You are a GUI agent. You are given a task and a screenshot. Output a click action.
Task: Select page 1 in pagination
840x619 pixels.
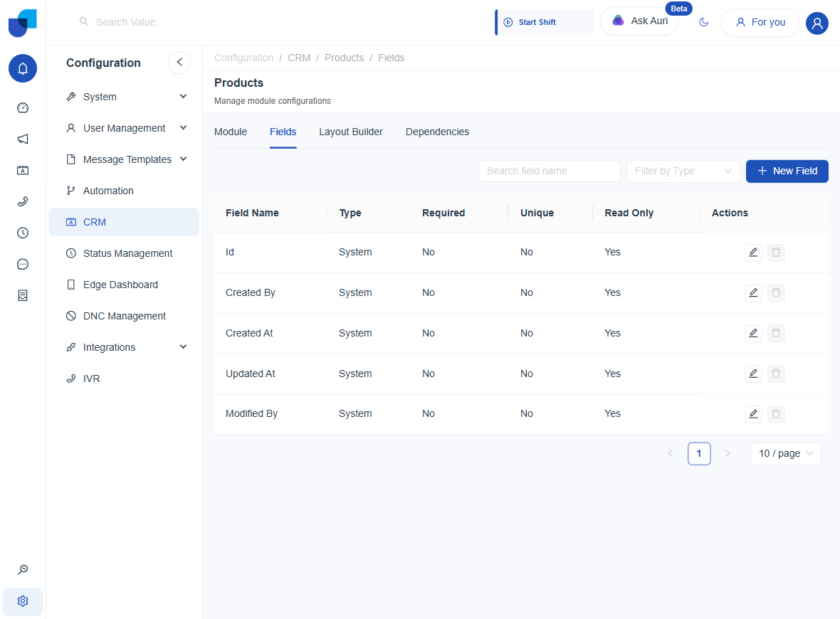click(x=698, y=453)
